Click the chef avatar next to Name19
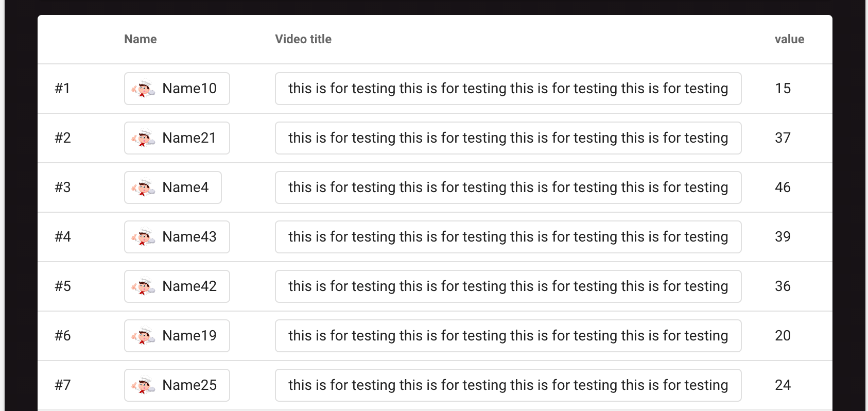 click(143, 335)
